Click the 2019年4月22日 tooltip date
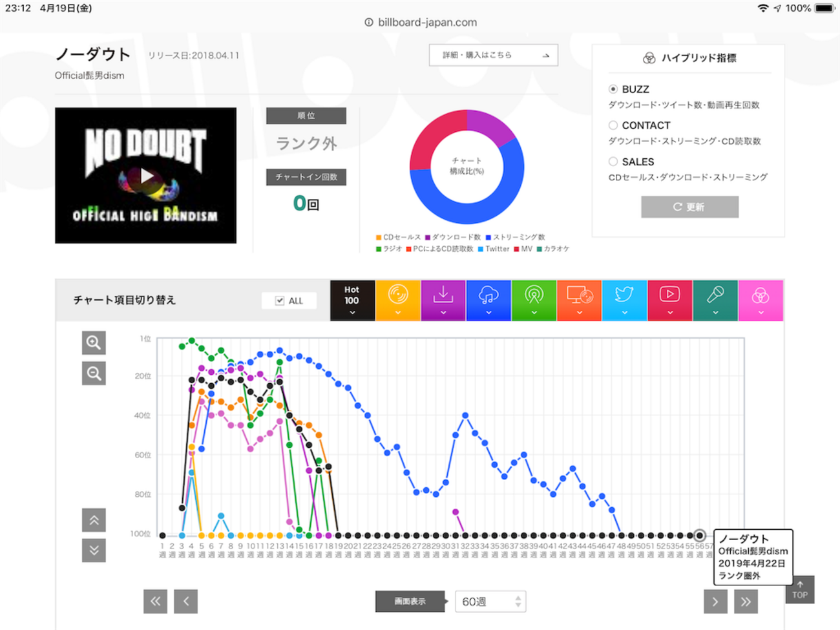 click(x=751, y=563)
